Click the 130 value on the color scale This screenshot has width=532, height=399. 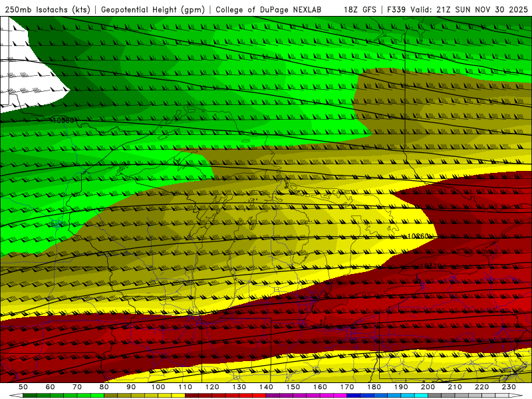[x=239, y=387]
